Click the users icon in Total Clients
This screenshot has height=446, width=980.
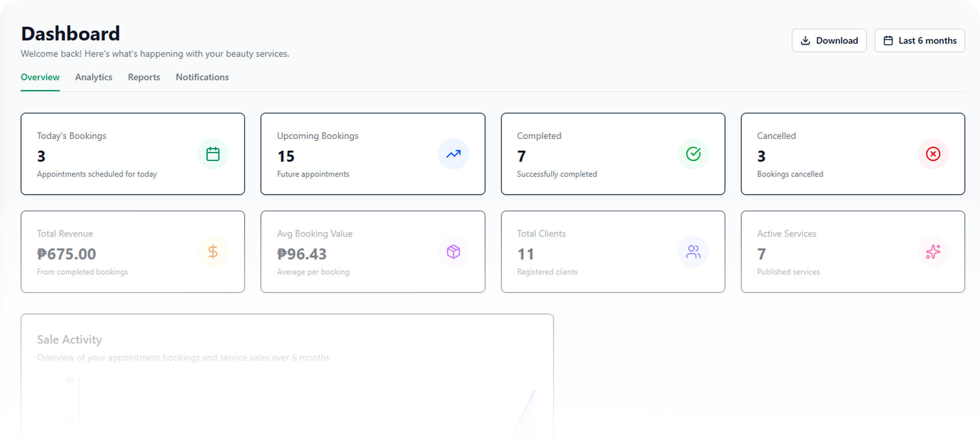coord(693,251)
